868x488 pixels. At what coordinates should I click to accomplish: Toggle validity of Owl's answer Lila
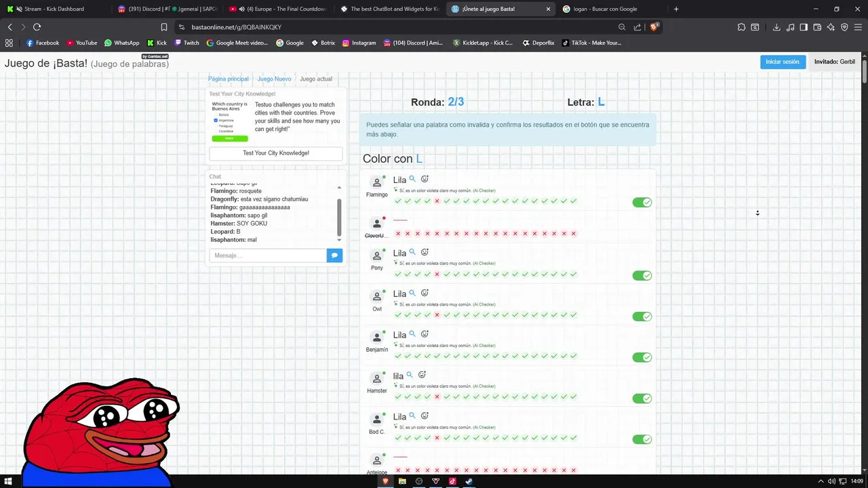click(642, 317)
